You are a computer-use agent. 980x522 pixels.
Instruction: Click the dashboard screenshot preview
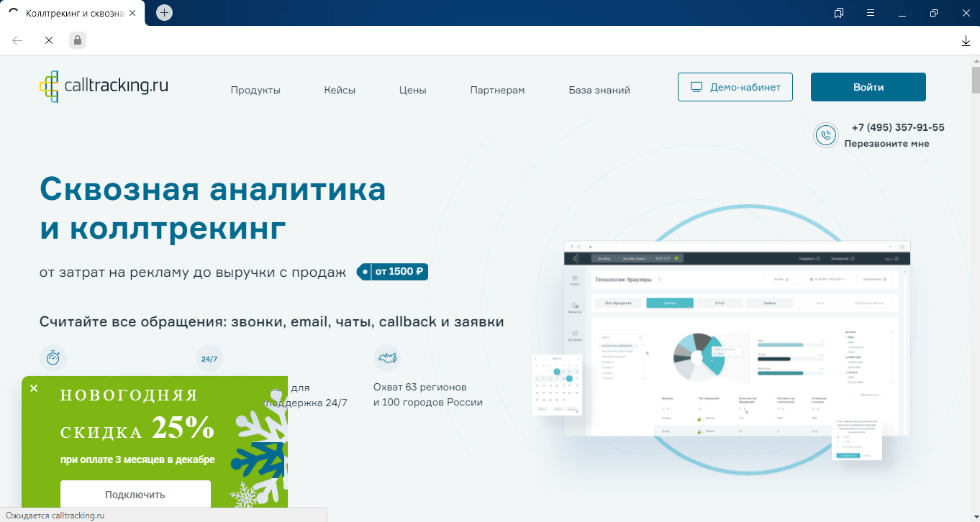pyautogui.click(x=737, y=338)
